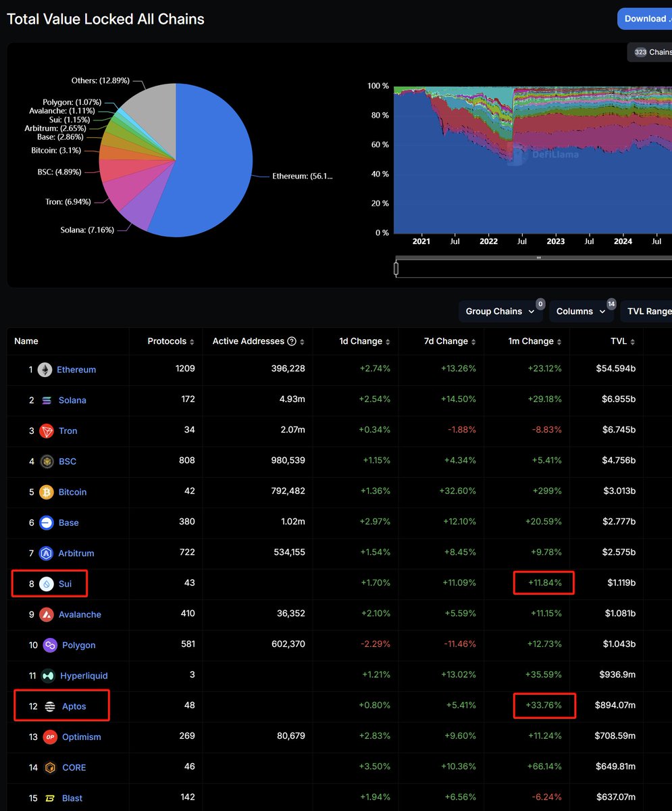Click CORE's +66.14% monthly change
The width and height of the screenshot is (672, 811).
tap(544, 768)
